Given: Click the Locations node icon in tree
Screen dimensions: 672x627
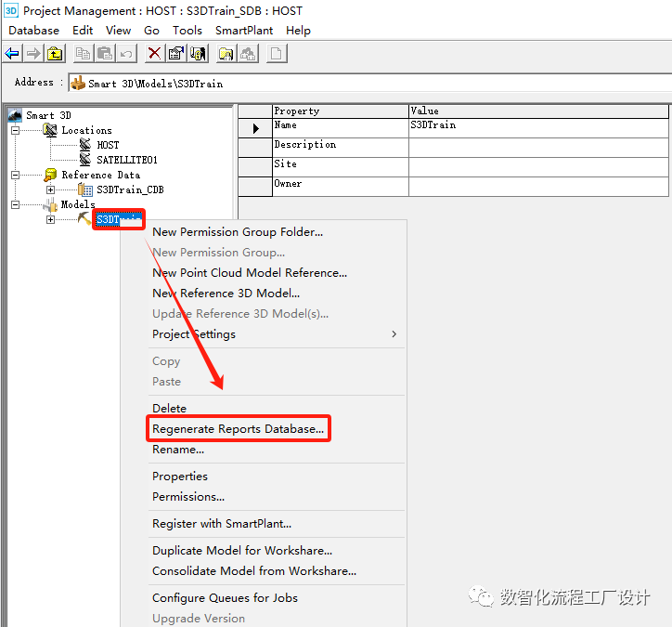Looking at the screenshot, I should pos(50,130).
